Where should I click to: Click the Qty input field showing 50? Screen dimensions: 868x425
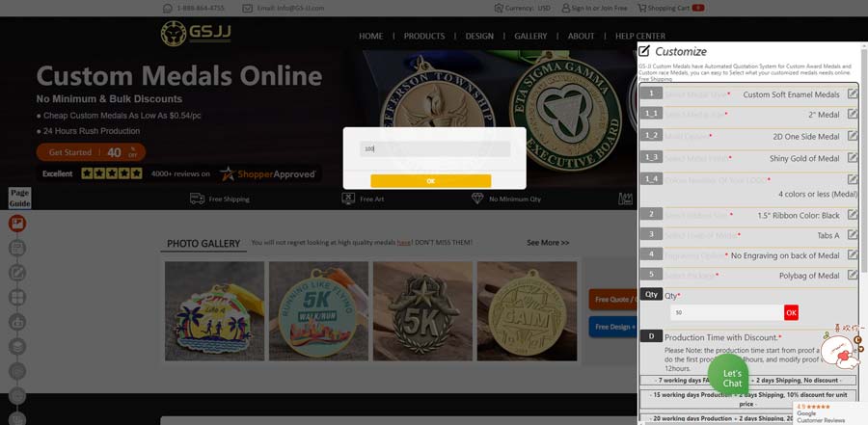coord(727,312)
